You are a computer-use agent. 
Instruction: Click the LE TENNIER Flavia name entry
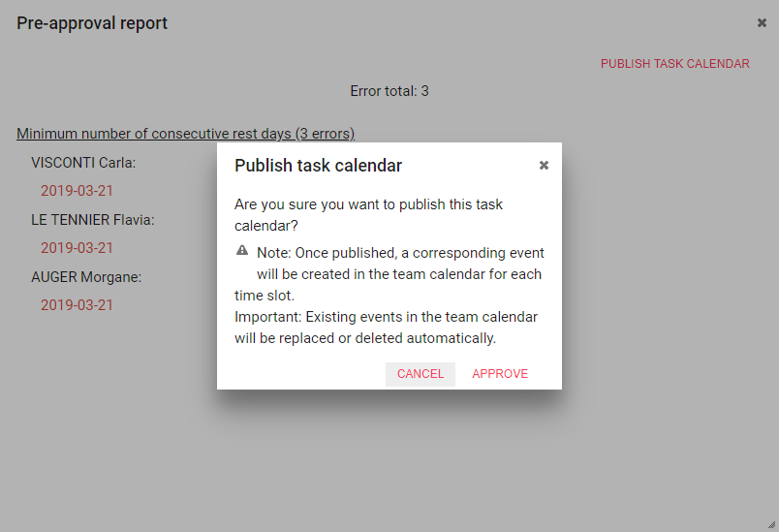coord(93,220)
